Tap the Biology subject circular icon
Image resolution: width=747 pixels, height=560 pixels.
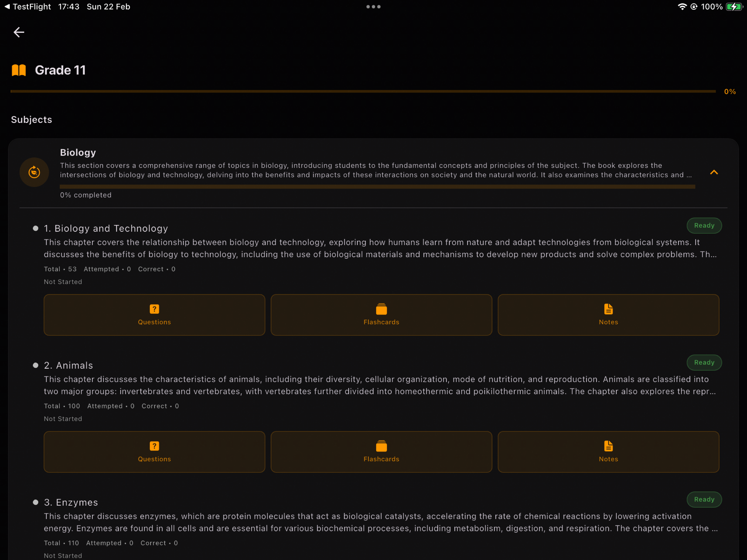tap(34, 172)
